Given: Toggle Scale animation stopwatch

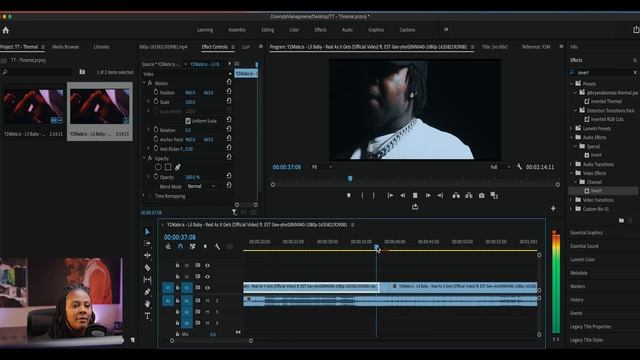Looking at the screenshot, I should (x=156, y=102).
